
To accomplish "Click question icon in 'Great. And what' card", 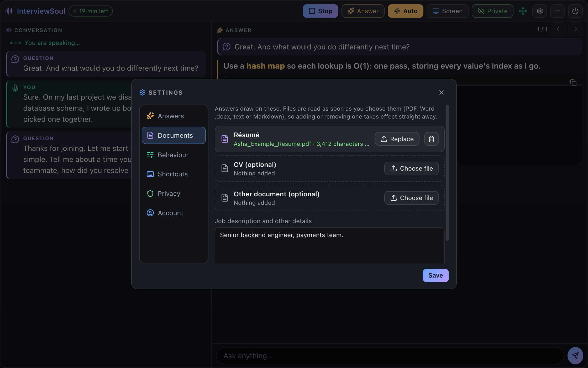I will point(15,59).
